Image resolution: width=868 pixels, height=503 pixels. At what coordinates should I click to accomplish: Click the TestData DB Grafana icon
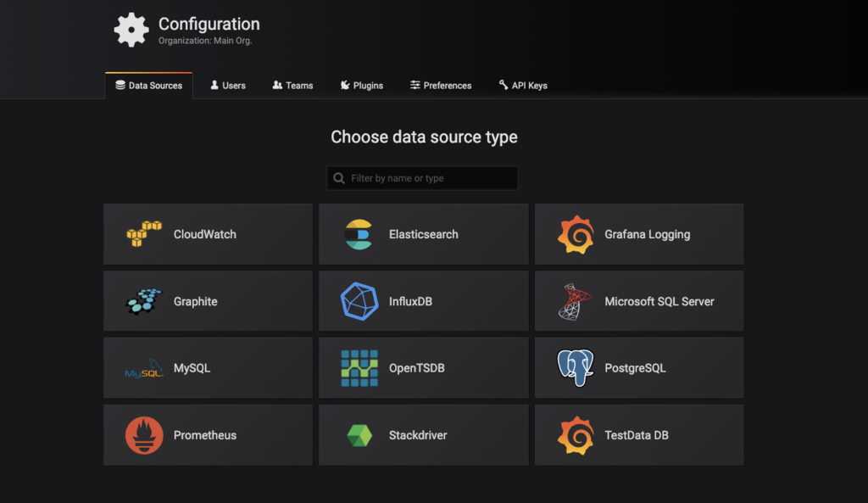(576, 435)
